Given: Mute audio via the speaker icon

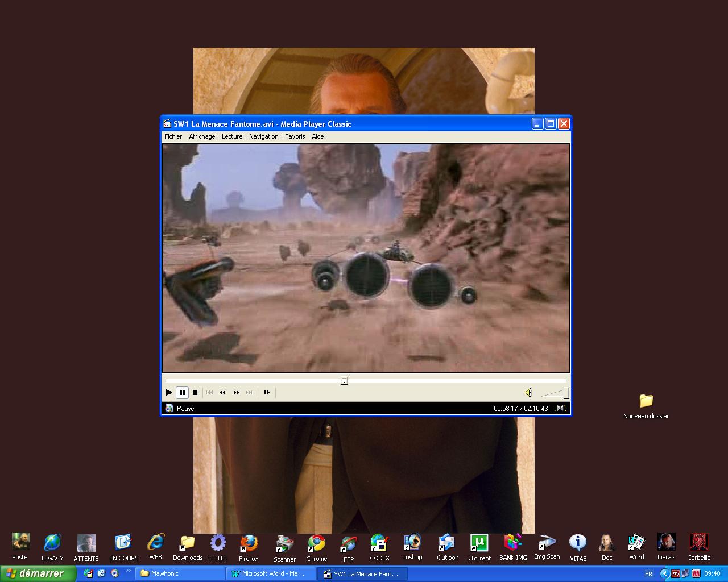Looking at the screenshot, I should click(x=528, y=392).
